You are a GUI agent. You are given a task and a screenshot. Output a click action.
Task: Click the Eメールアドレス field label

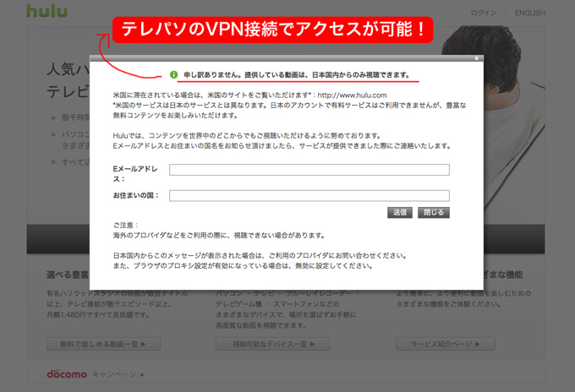coord(135,174)
